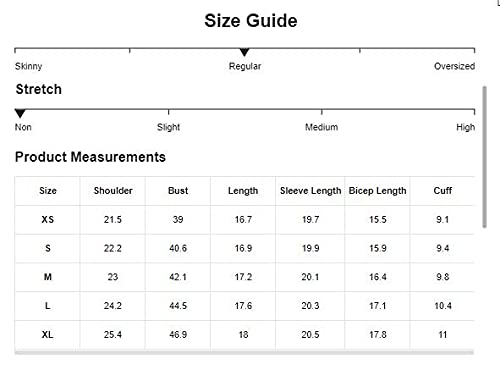Select the XS size row
Screen dimensions: 500x370
(x=244, y=220)
